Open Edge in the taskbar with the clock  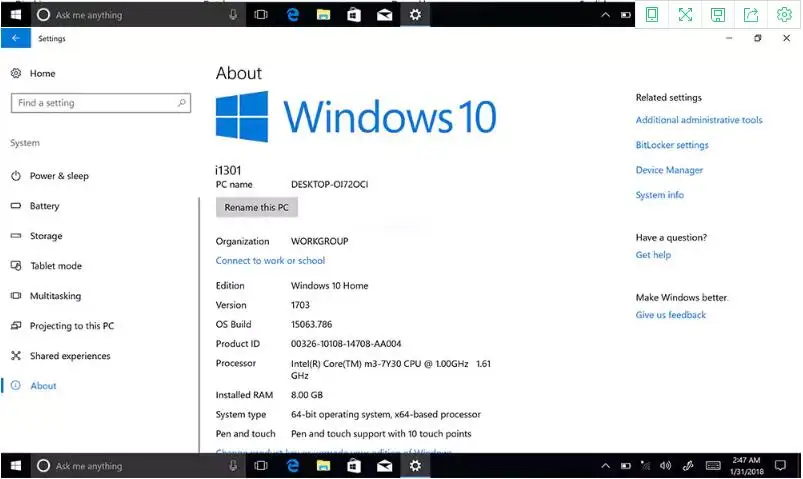[292, 465]
